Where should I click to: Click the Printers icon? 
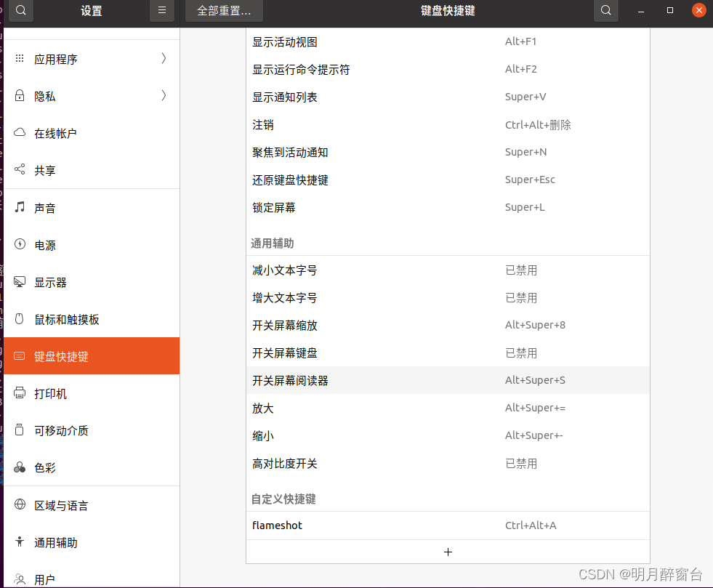click(x=20, y=393)
